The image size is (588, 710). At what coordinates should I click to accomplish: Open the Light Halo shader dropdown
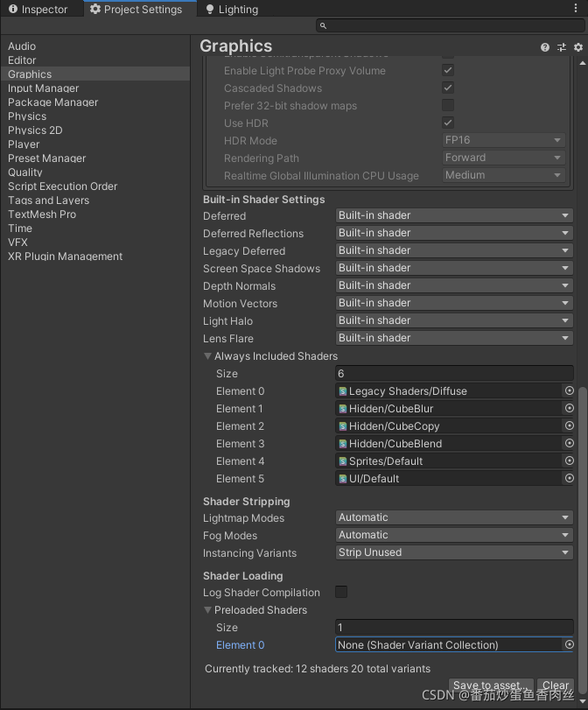pos(454,320)
